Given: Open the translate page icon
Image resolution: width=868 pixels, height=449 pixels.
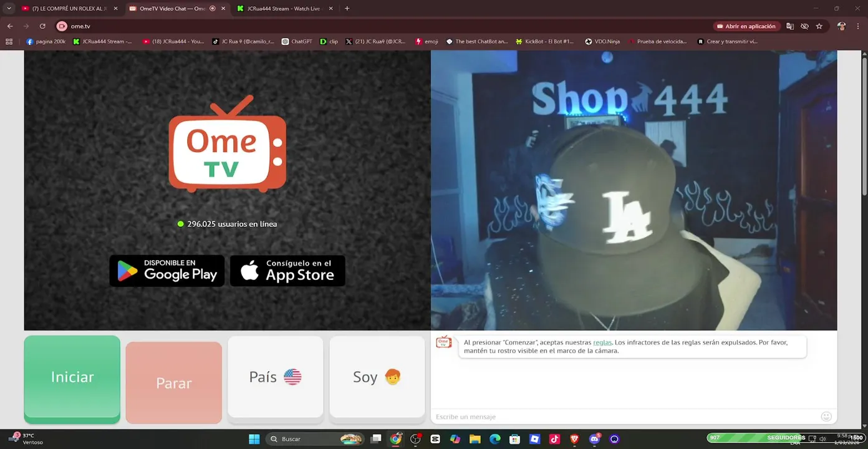Looking at the screenshot, I should coord(790,26).
